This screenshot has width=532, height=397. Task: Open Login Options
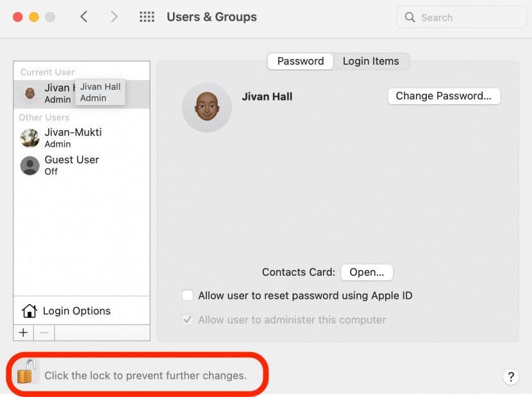[81, 311]
